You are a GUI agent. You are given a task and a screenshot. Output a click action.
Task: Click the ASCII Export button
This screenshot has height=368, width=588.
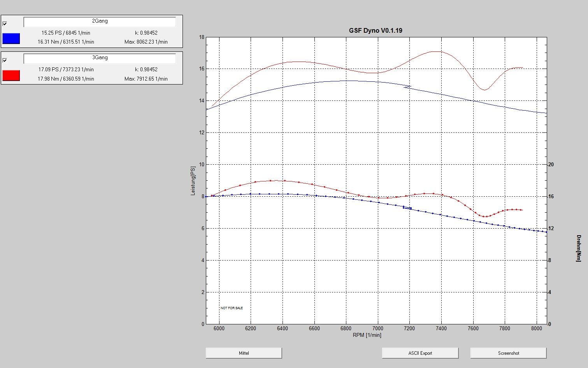[420, 353]
